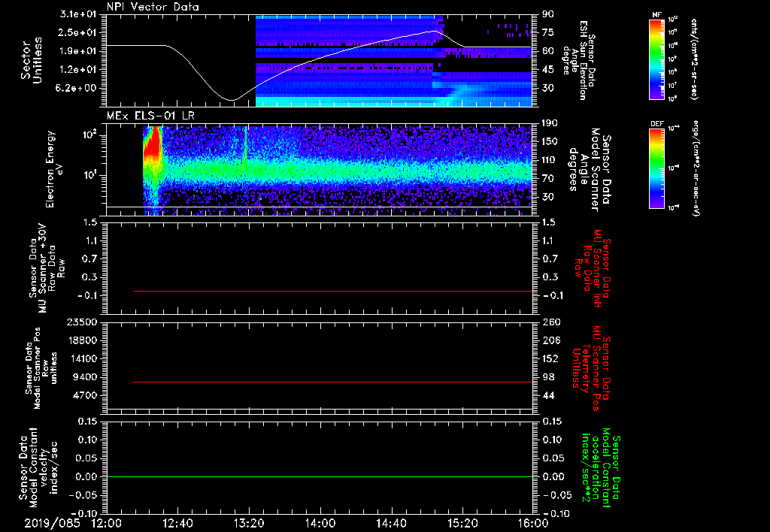770x532 pixels.
Task: Click the "152" telemetry tick label
Action: click(x=550, y=358)
